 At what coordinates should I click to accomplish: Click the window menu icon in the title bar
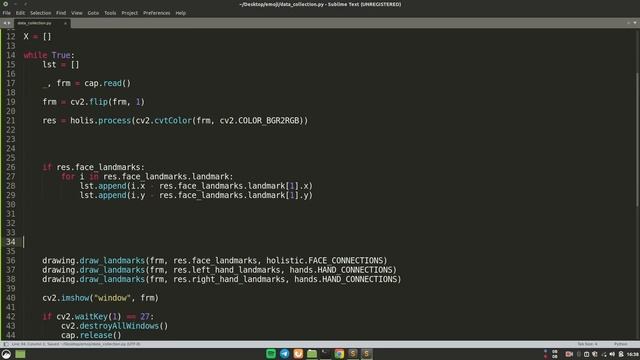tap(5, 4)
